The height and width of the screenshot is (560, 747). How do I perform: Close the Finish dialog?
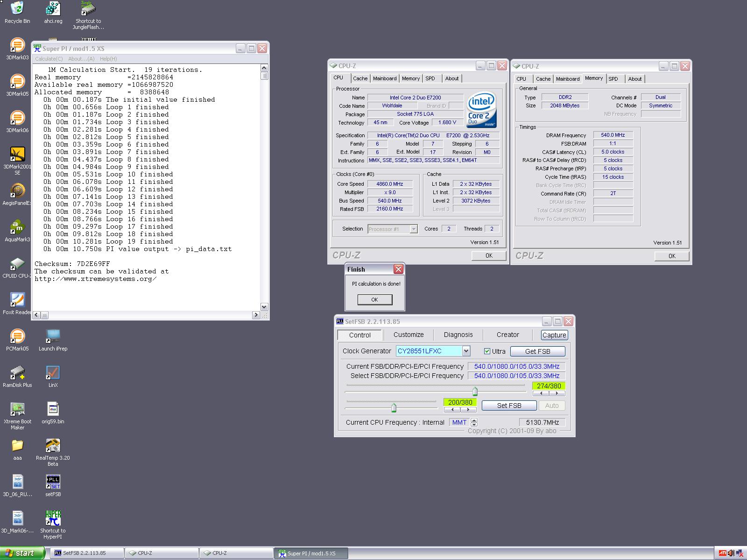[398, 269]
